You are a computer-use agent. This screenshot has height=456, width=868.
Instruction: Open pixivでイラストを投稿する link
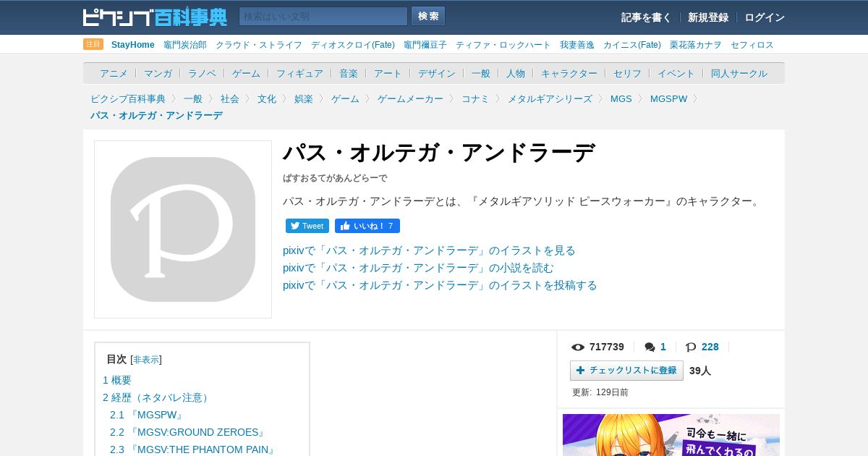(x=440, y=285)
